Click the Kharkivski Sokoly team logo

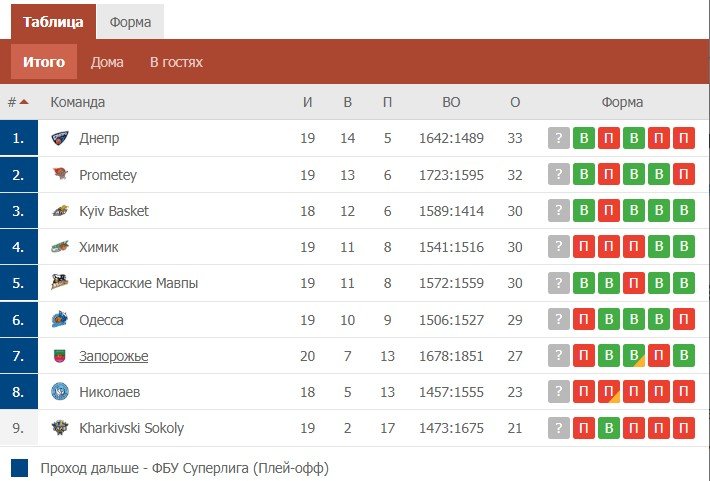tap(60, 428)
